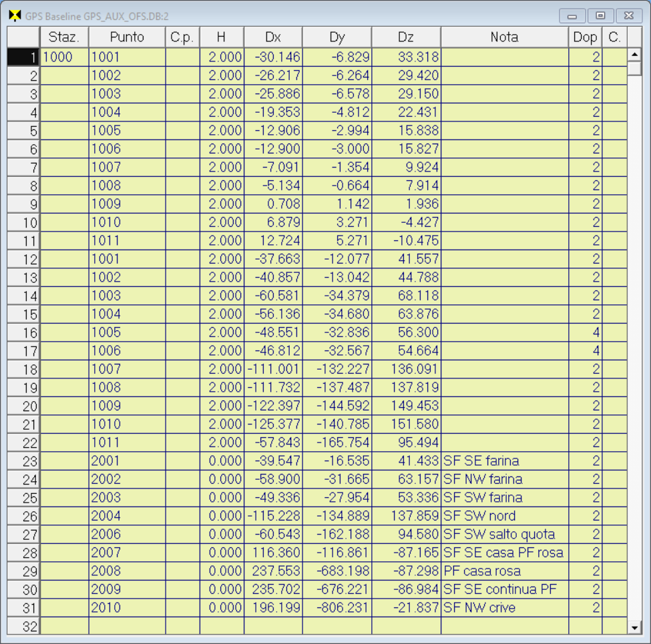
Task: Maximize the GPS Baseline window
Action: point(600,16)
